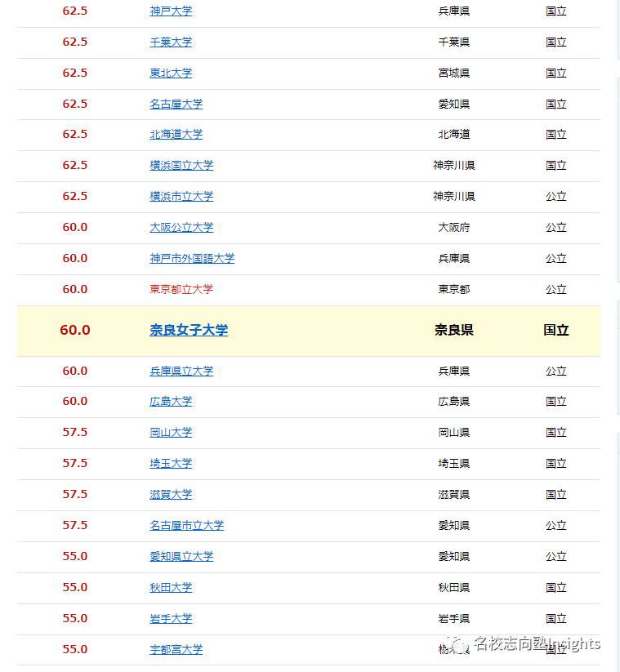
Task: Select 神奈川県 in the 横浜国立大学 row
Action: (x=454, y=166)
